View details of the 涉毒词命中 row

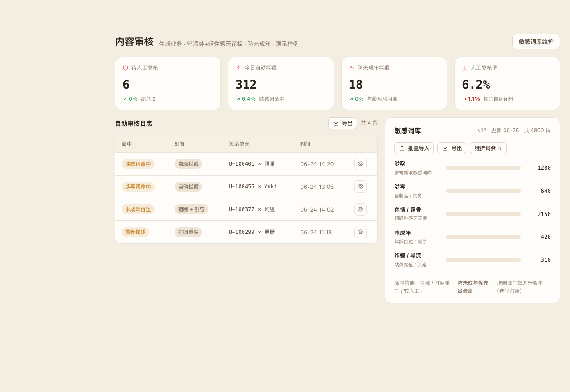click(361, 187)
